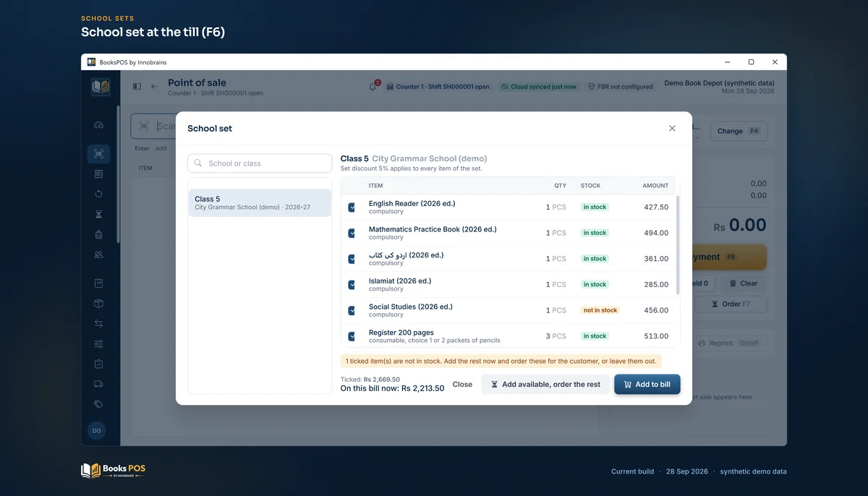868x496 pixels.
Task: Click the price tag icon in sidebar
Action: [98, 404]
